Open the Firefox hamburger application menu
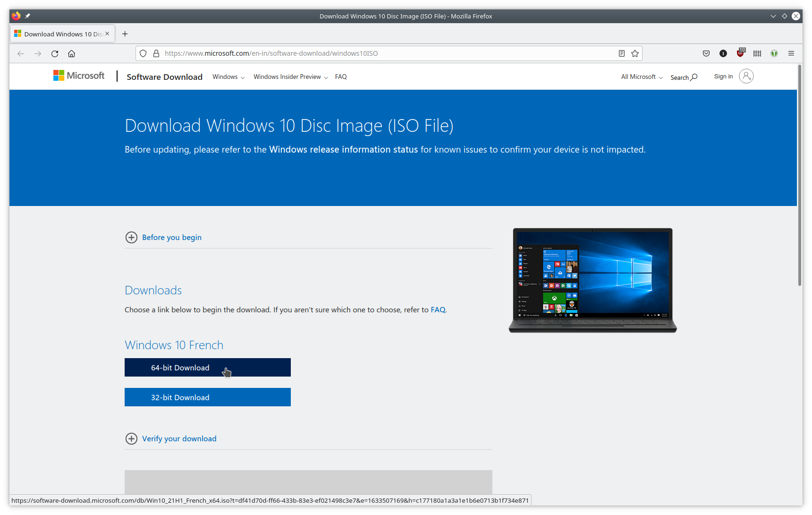This screenshot has width=812, height=515. pyautogui.click(x=791, y=53)
